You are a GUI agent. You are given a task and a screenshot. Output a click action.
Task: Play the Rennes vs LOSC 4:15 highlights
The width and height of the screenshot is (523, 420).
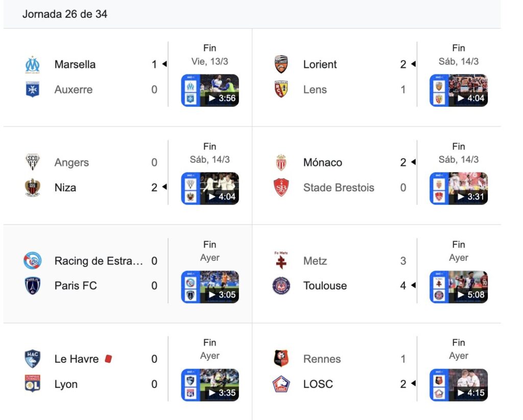pos(459,385)
